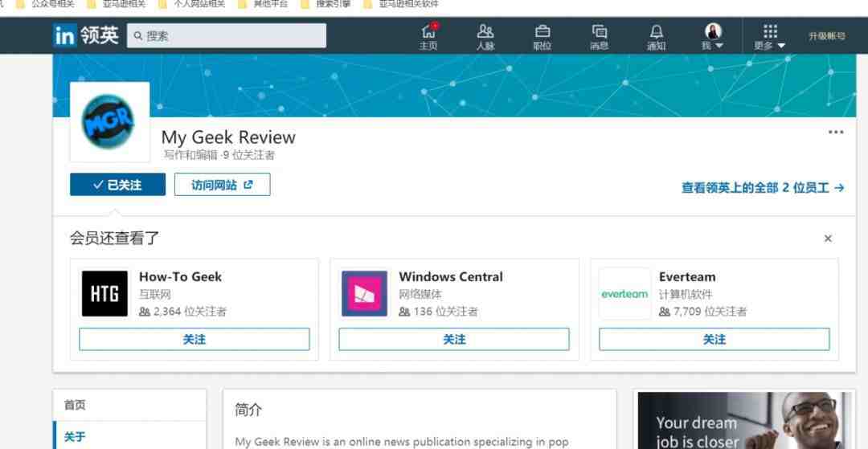Viewport: 868px width, 449px height.
Task: Click the My Geek Review page title
Action: tap(228, 137)
